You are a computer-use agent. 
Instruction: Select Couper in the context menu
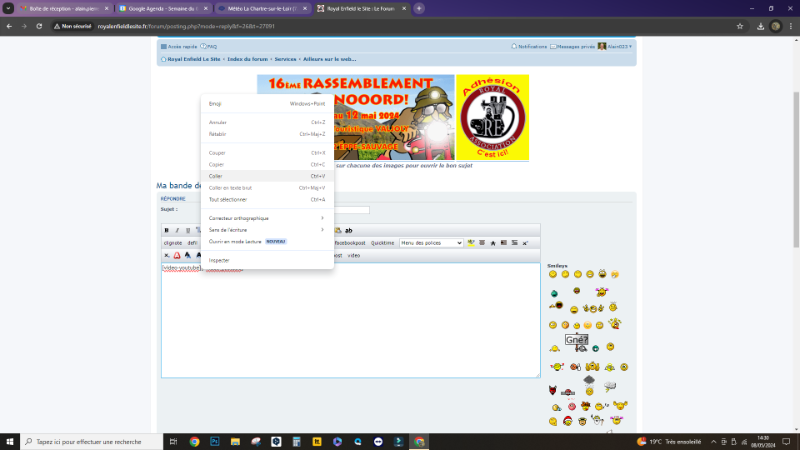coord(267,153)
